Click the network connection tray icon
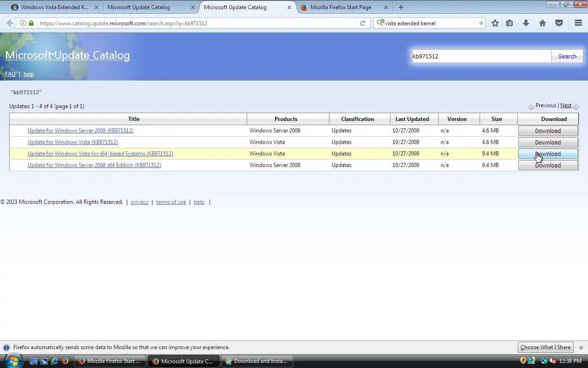This screenshot has width=588, height=368. 544,361
